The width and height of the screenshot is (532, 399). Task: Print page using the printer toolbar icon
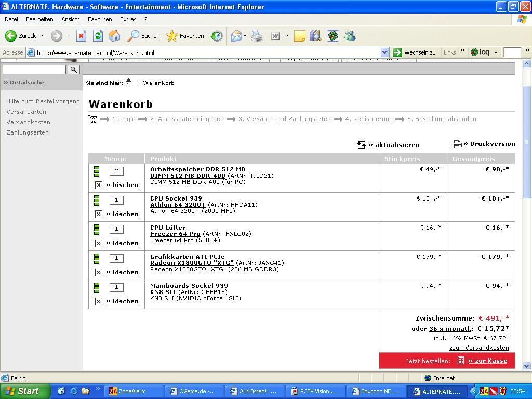pos(257,36)
